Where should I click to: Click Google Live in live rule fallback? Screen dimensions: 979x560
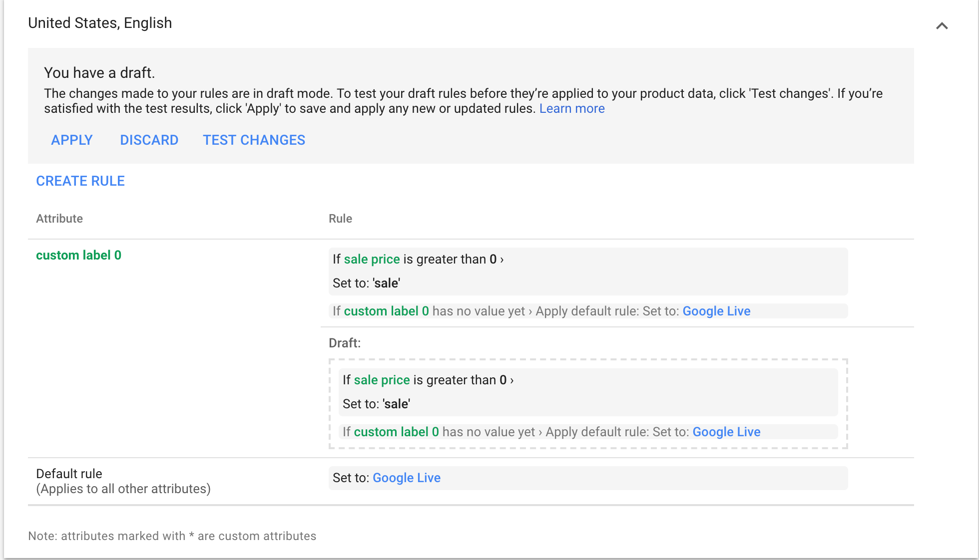tap(716, 311)
